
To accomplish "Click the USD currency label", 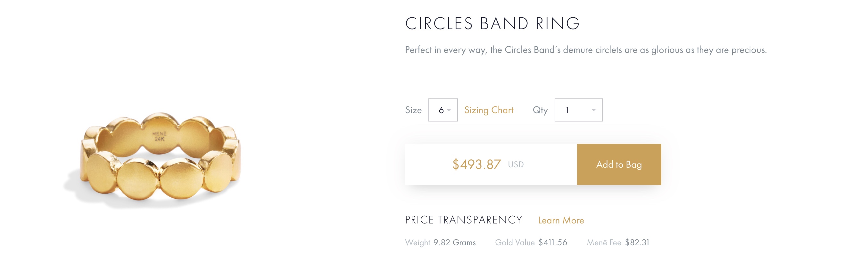I will click(x=516, y=164).
